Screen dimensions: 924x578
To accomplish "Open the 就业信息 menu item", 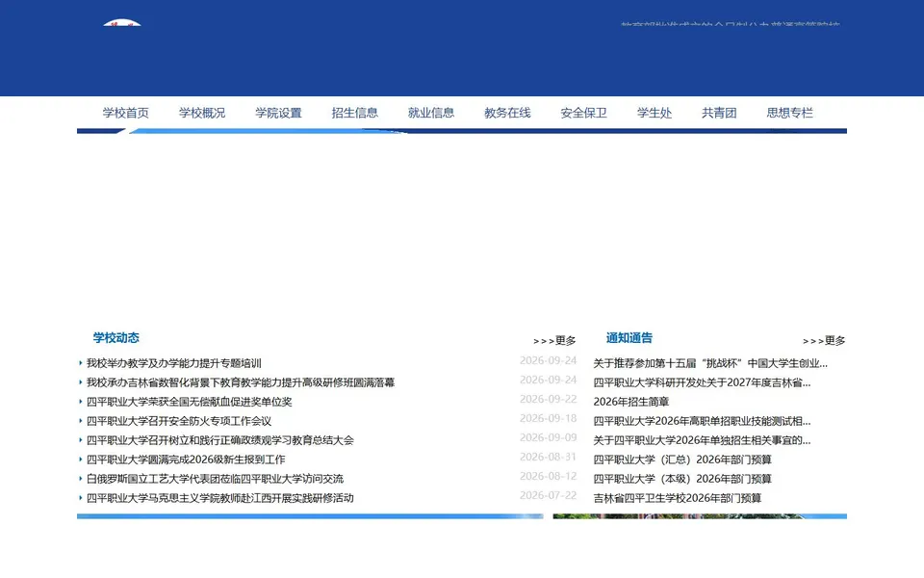I will point(431,113).
